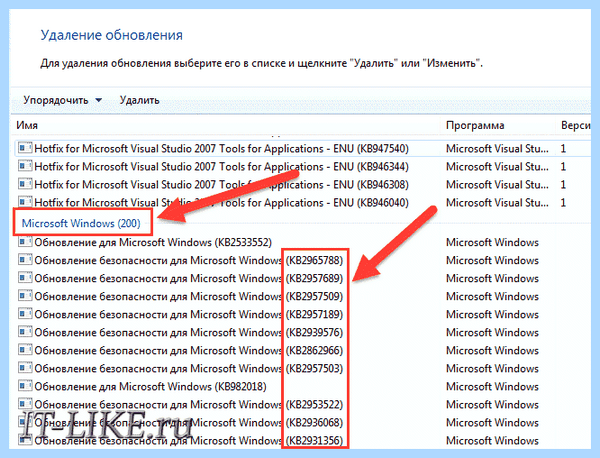This screenshot has width=600, height=458.
Task: Select hotfix entry KB946040
Action: point(222,202)
